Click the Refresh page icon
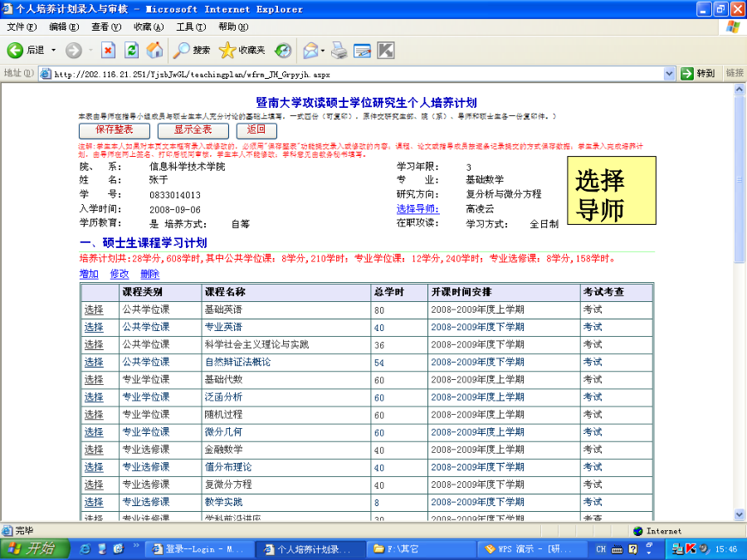Viewport: 747px width, 560px height. click(x=131, y=50)
